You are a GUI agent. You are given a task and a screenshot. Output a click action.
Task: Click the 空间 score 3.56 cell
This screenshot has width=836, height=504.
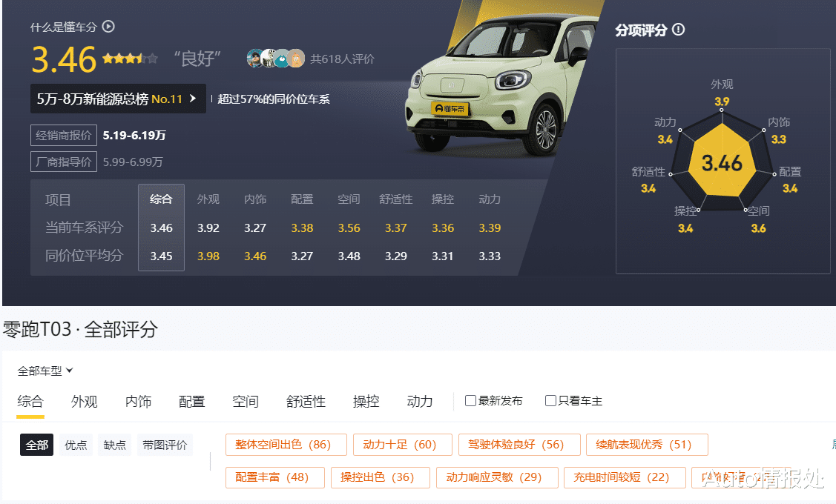tap(349, 228)
